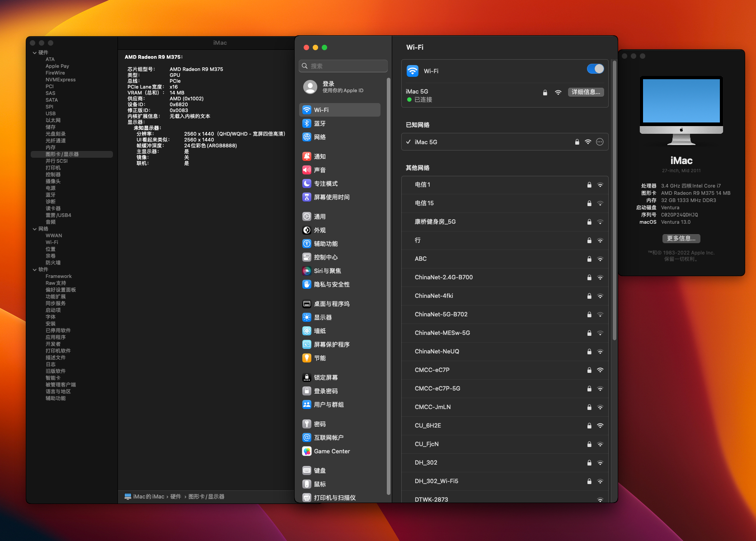This screenshot has height=541, width=756.
Task: Click the globe Network icon in sidebar
Action: coord(307,137)
